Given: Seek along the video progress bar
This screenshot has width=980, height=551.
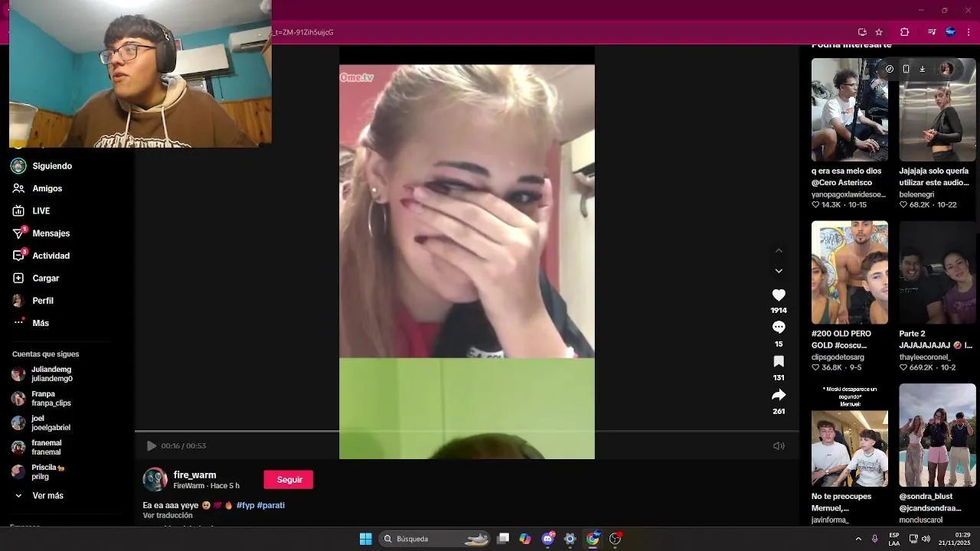Looking at the screenshot, I should click(x=467, y=432).
